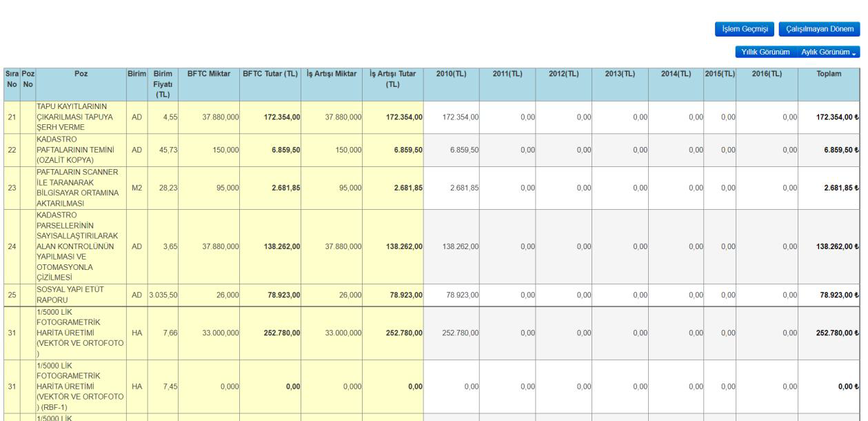
Task: Click the İş Artışı Tutar (TL) header
Action: click(x=393, y=79)
